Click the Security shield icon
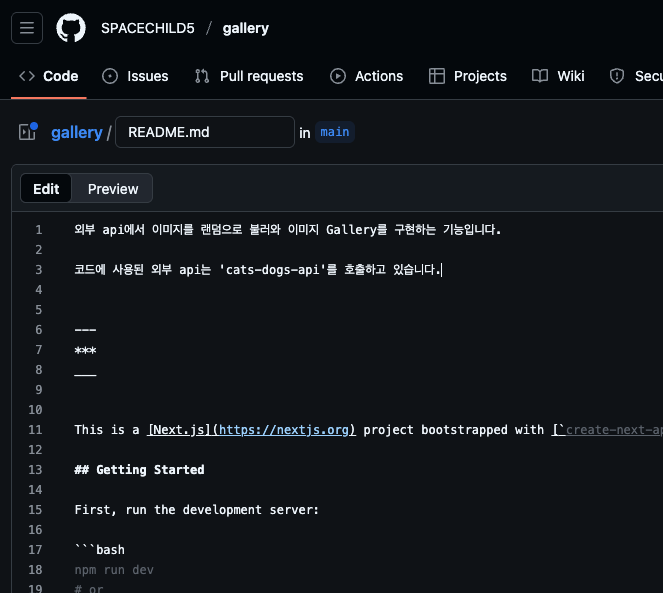Viewport: 663px width, 593px height. click(617, 76)
